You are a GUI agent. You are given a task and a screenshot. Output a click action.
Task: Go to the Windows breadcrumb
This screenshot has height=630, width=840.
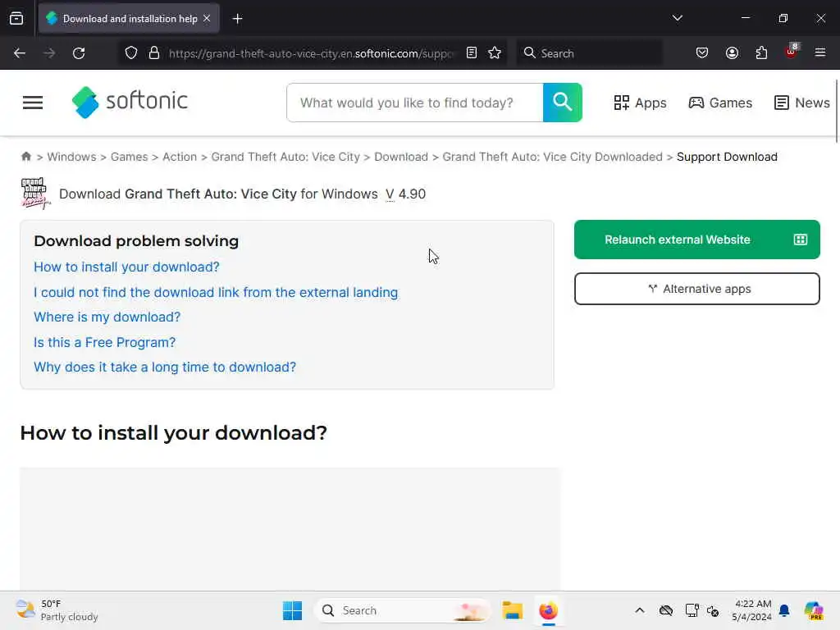(72, 157)
